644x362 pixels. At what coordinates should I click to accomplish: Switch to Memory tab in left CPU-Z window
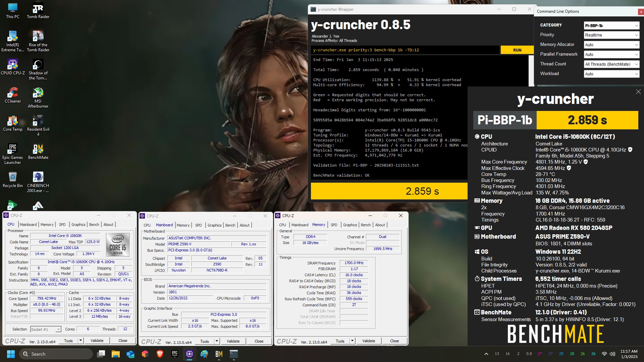[47, 225]
